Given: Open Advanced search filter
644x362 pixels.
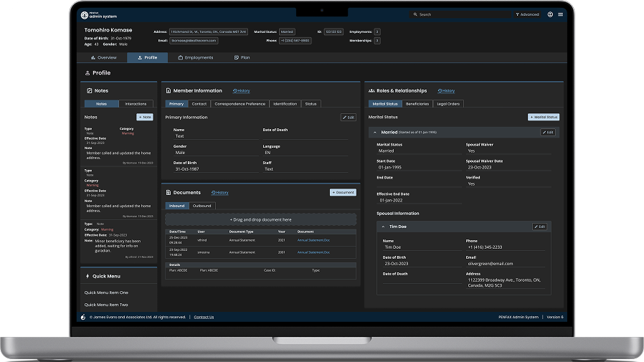Looking at the screenshot, I should 527,14.
